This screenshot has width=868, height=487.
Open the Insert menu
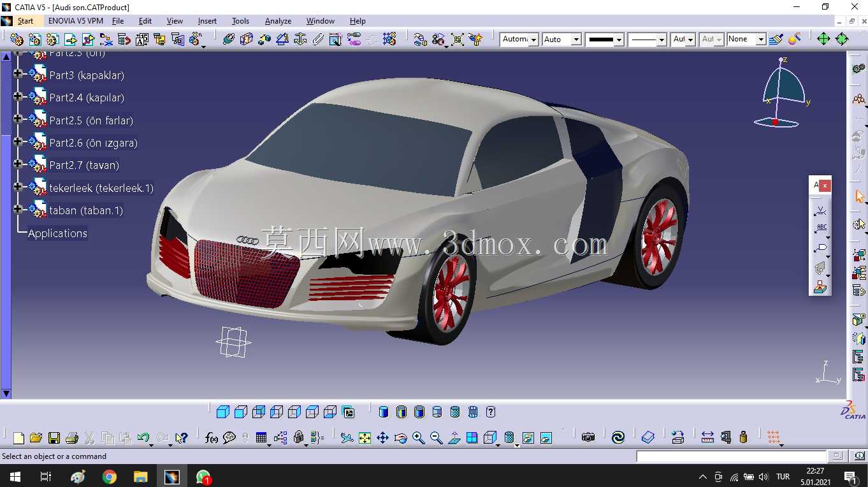pyautogui.click(x=207, y=21)
